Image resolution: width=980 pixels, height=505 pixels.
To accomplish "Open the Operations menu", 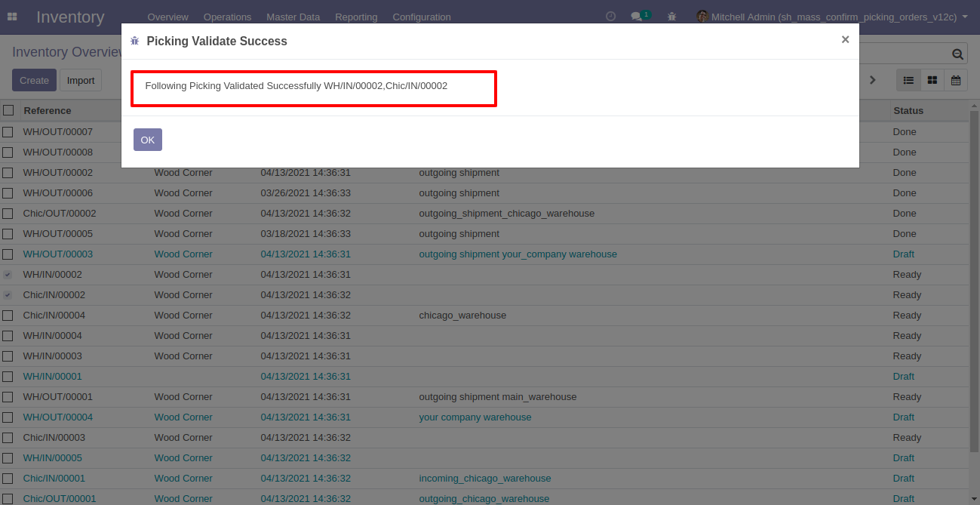I will click(x=227, y=17).
